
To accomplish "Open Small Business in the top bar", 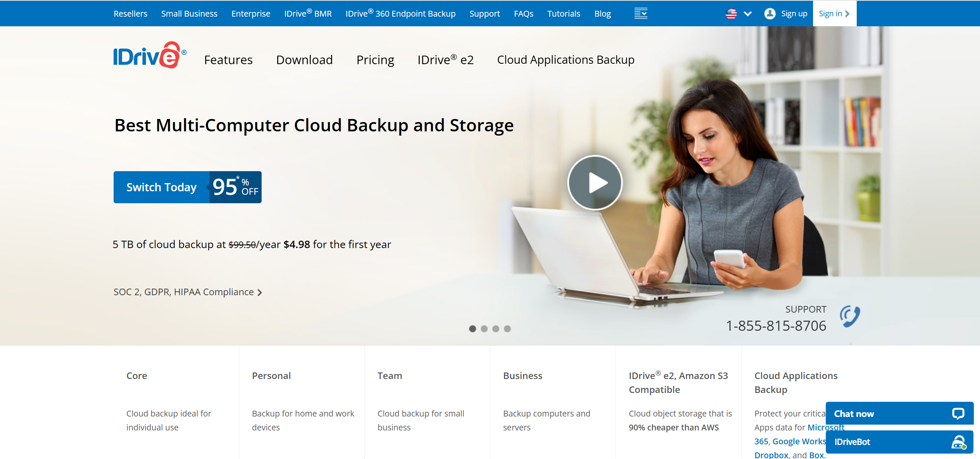I will [x=189, y=14].
